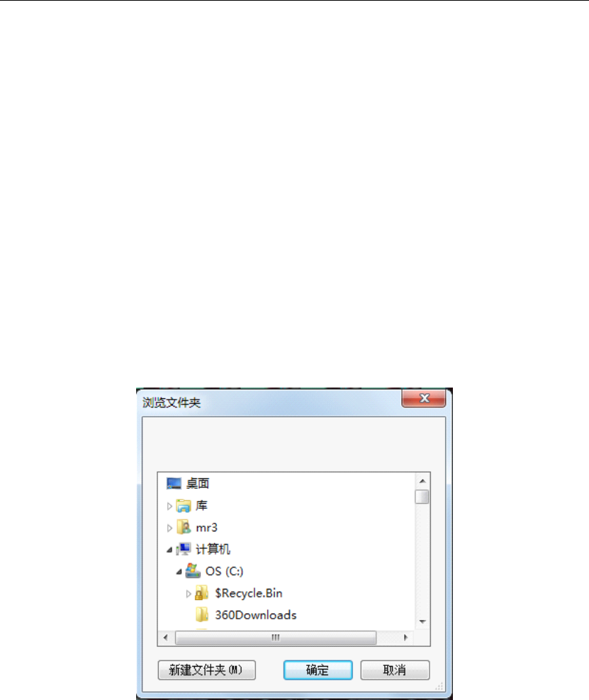Viewport: 589px width, 700px height.
Task: Click the OS (C:) drive icon
Action: (193, 571)
